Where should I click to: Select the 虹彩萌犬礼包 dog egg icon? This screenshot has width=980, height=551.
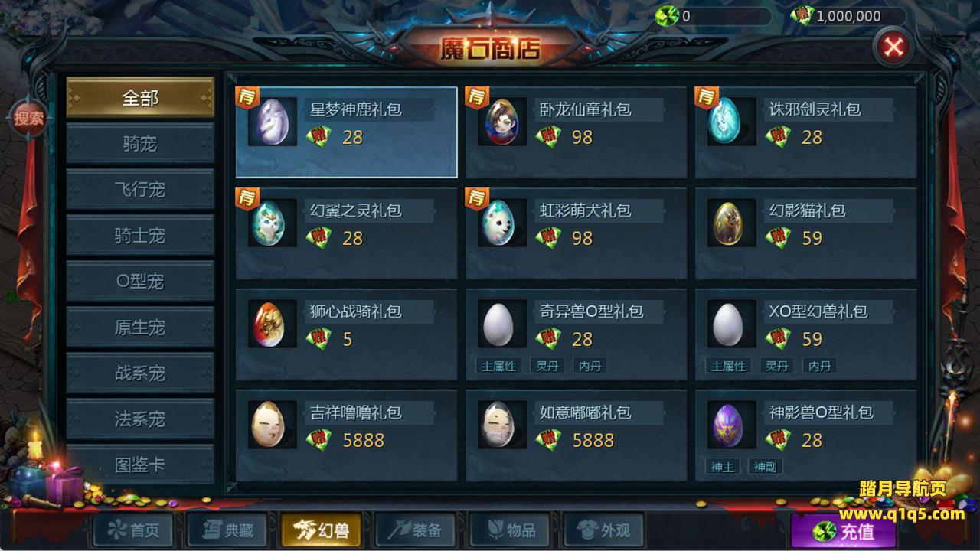coord(502,223)
